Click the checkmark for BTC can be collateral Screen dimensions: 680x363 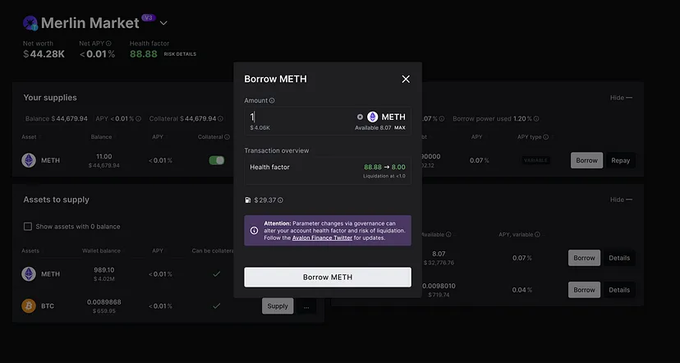pos(216,306)
